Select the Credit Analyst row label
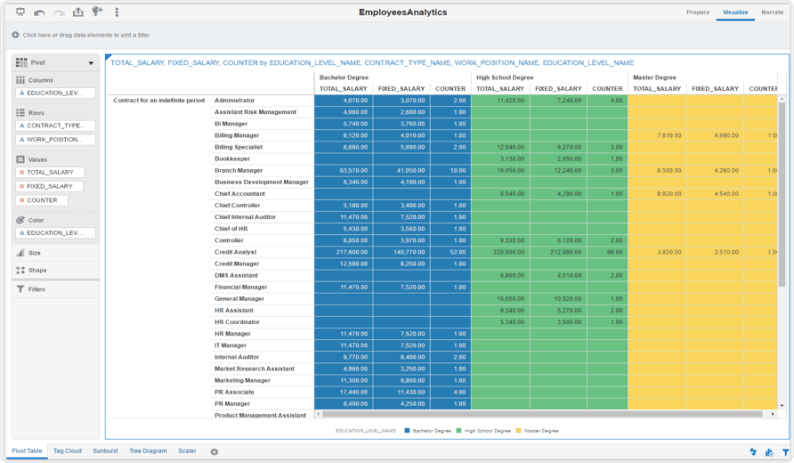Screen dimensions: 794x463 [237, 254]
